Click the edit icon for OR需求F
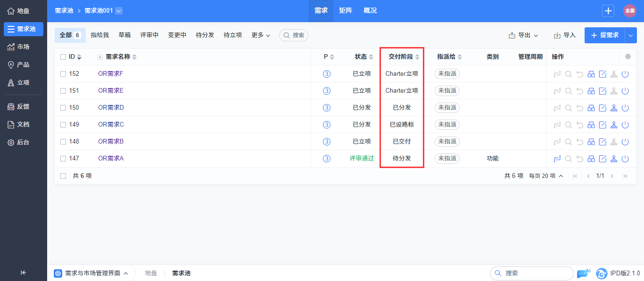 (603, 74)
